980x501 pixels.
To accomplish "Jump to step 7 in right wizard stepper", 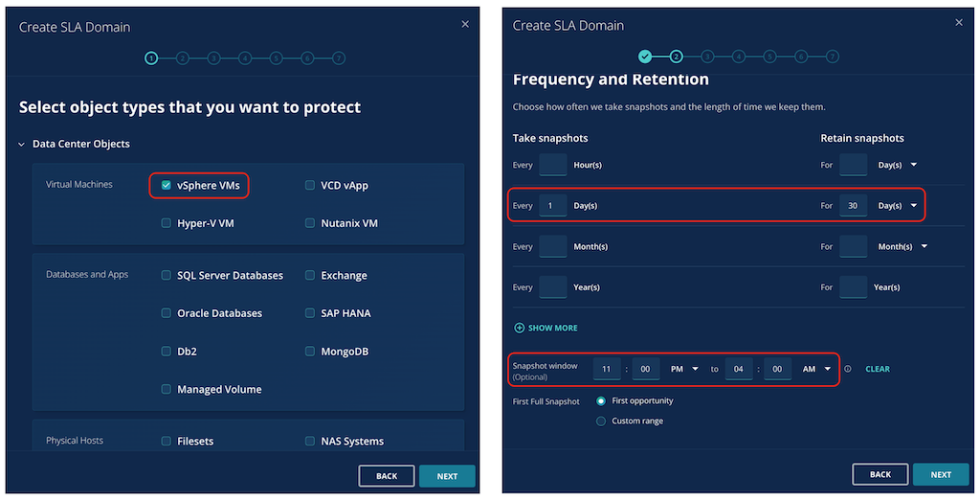I will (x=832, y=57).
